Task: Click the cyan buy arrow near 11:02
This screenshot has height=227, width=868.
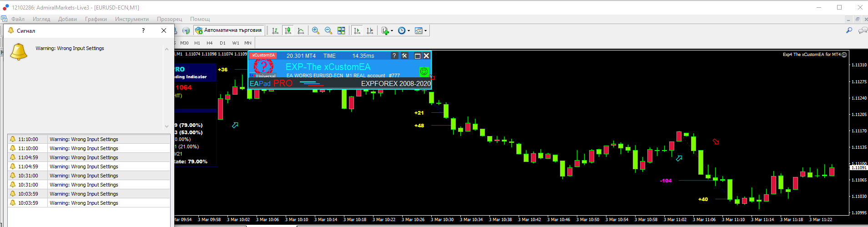Action: pyautogui.click(x=679, y=158)
